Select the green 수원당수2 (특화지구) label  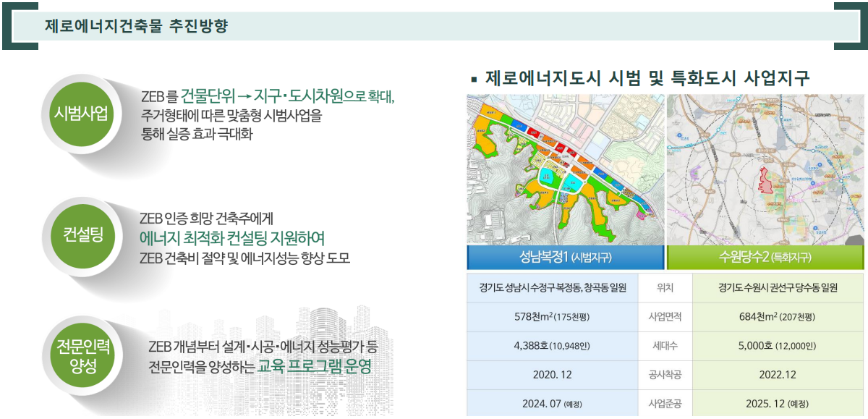pos(765,258)
